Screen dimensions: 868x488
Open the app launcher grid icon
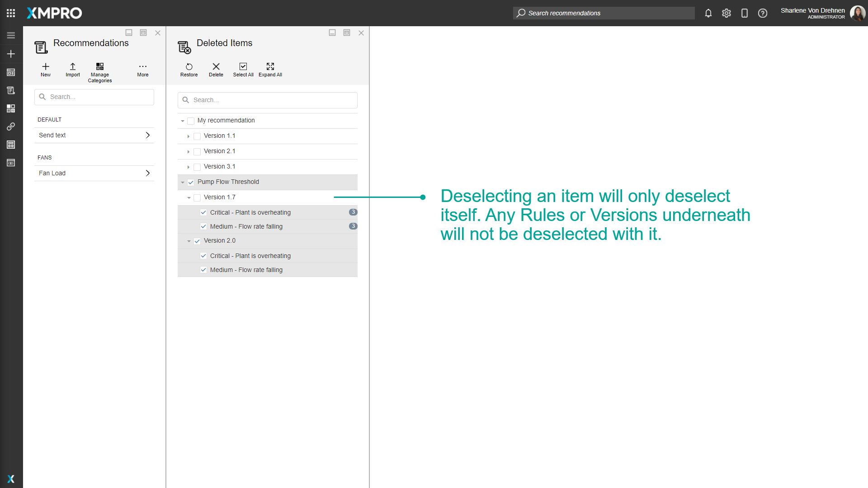[11, 13]
